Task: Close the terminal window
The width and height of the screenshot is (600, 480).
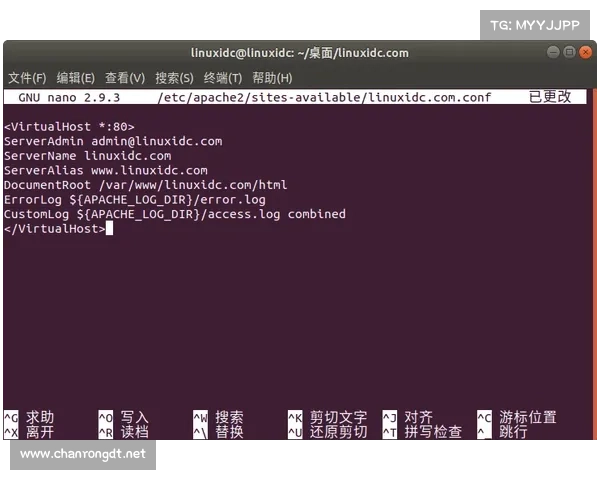Action: [585, 52]
